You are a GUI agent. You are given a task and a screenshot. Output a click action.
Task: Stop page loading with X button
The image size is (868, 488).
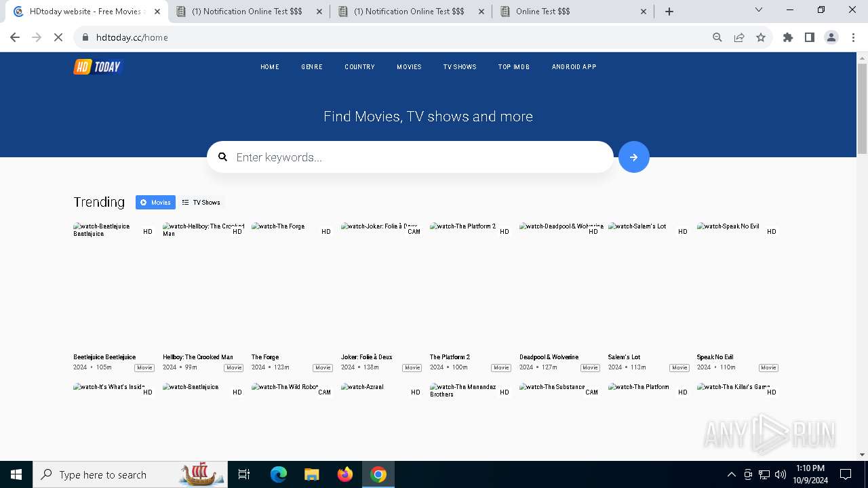pyautogui.click(x=58, y=37)
